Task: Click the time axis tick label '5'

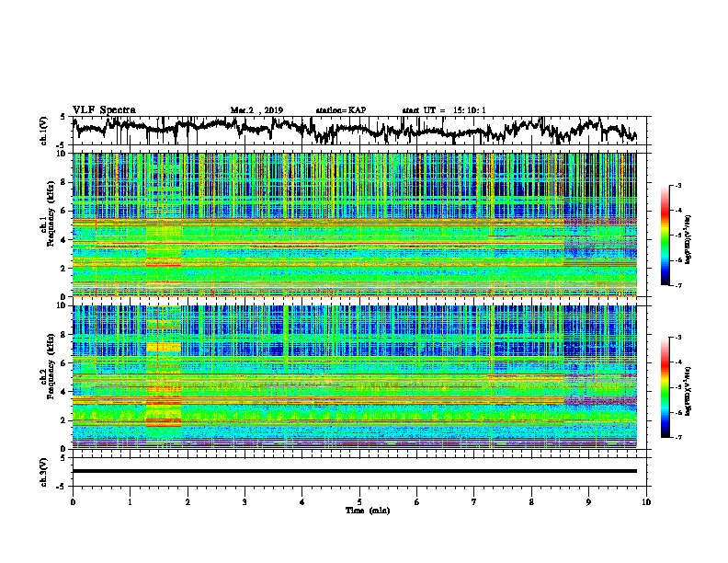Action: click(359, 502)
